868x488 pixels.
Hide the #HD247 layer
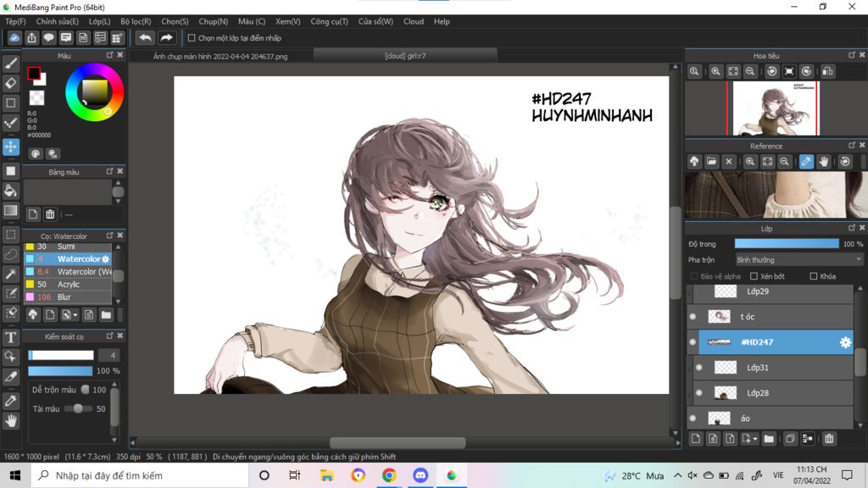(x=693, y=342)
